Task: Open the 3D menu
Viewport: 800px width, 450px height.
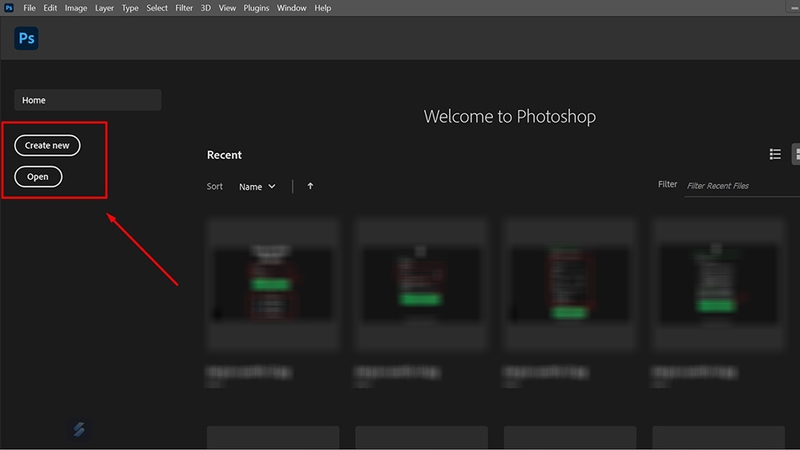Action: 206,8
